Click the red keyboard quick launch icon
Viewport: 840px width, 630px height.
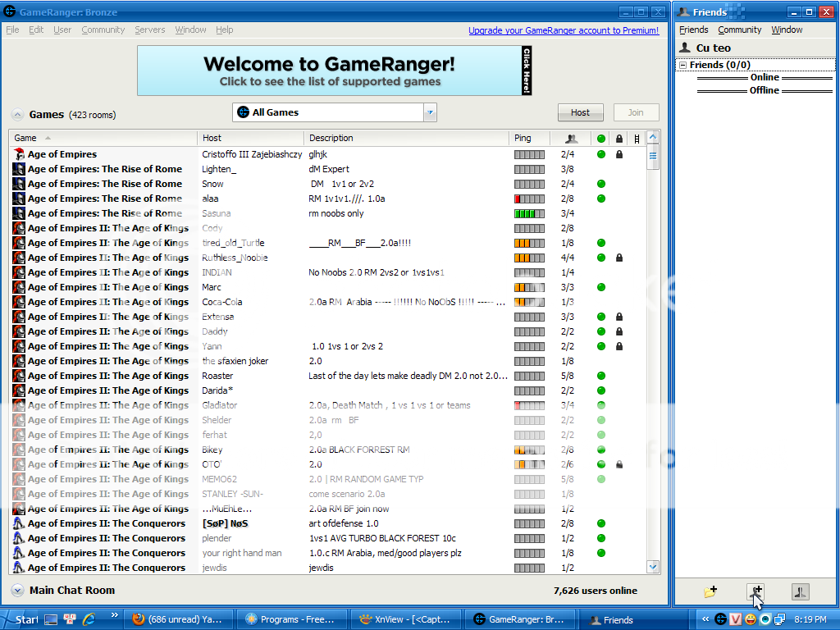(70, 619)
